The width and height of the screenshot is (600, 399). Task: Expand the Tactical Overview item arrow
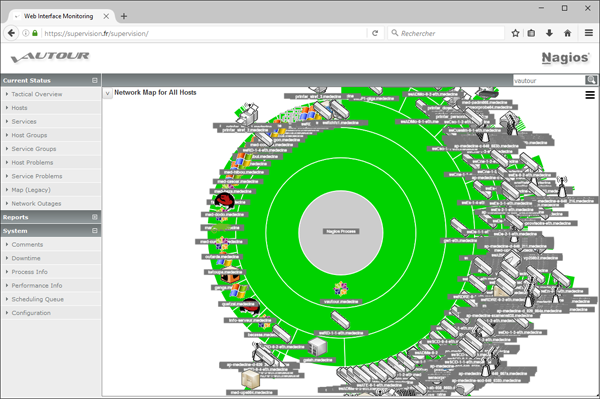point(7,94)
